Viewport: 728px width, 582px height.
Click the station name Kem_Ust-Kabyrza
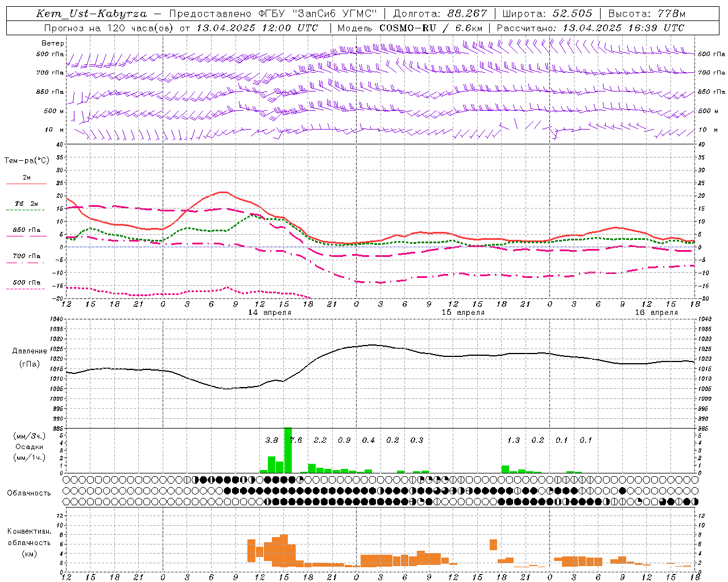92,14
